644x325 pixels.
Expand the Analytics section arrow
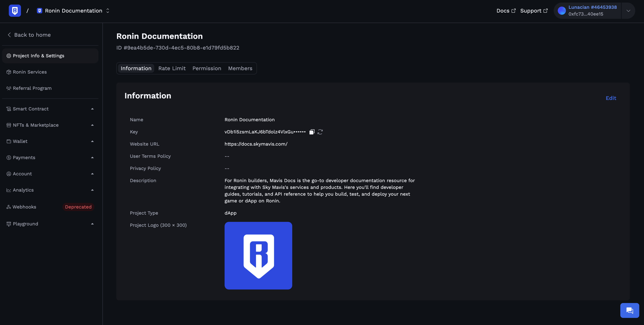point(92,190)
